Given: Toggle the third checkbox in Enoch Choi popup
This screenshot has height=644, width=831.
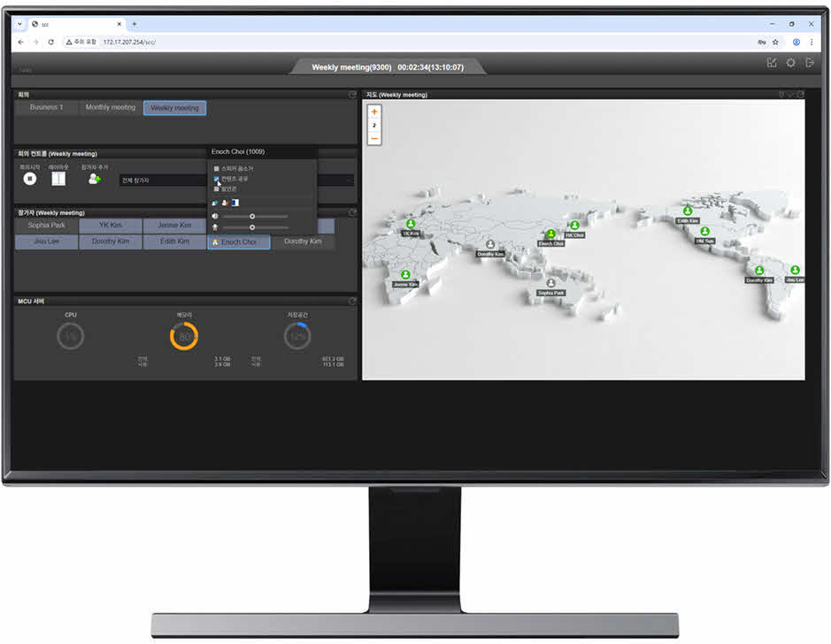Looking at the screenshot, I should tap(217, 188).
